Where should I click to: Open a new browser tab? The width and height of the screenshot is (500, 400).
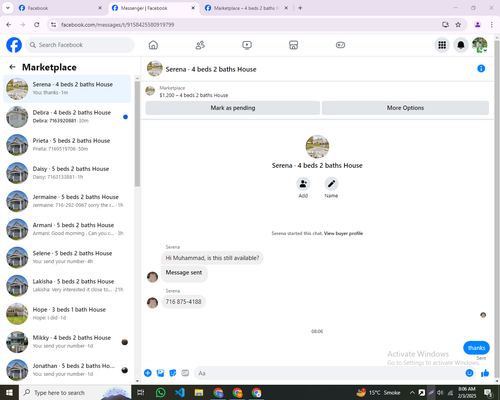point(300,8)
